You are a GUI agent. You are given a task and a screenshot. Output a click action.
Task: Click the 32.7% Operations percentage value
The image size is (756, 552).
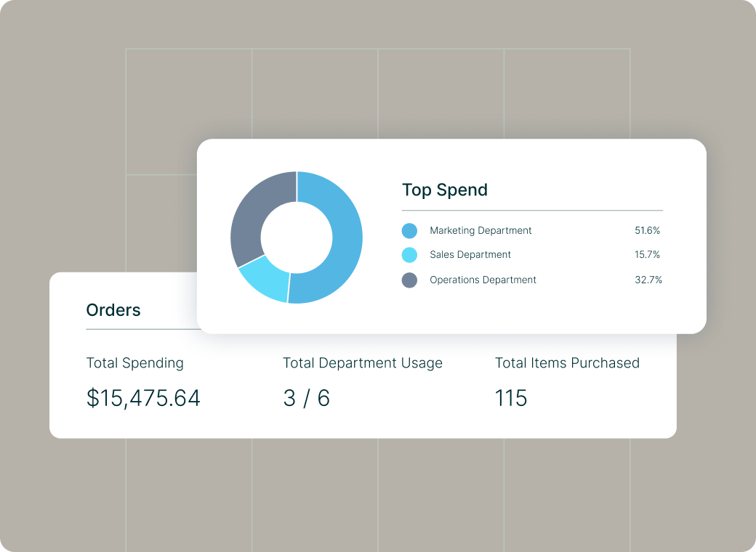tap(648, 280)
